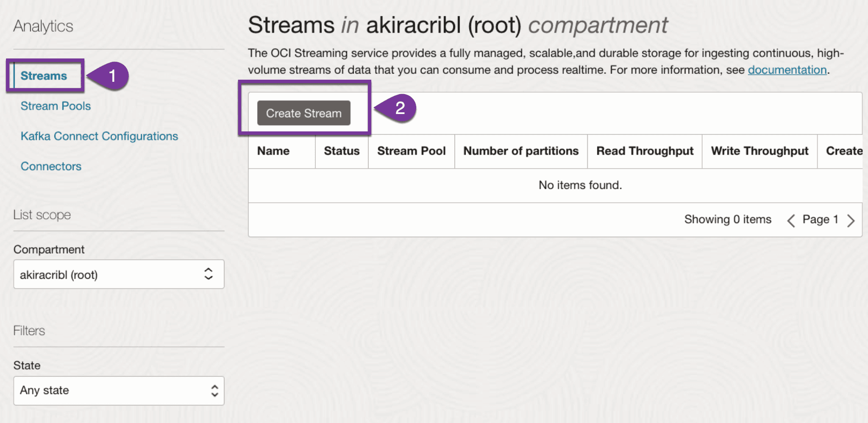Image resolution: width=868 pixels, height=423 pixels.
Task: Select Streams in the Analytics menu
Action: 44,76
